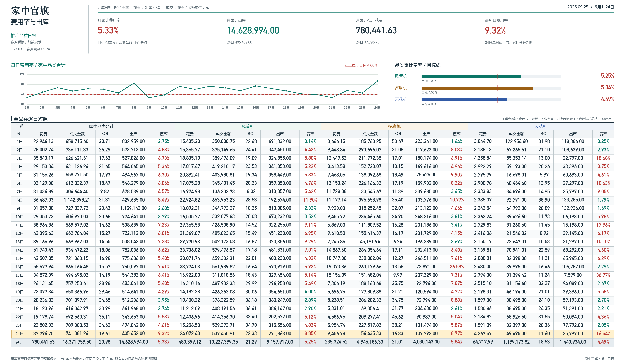Click the 780,441.63 figure under 月累计推广花费
Image resolution: width=625 pixels, height=364 pixels.
(376, 30)
